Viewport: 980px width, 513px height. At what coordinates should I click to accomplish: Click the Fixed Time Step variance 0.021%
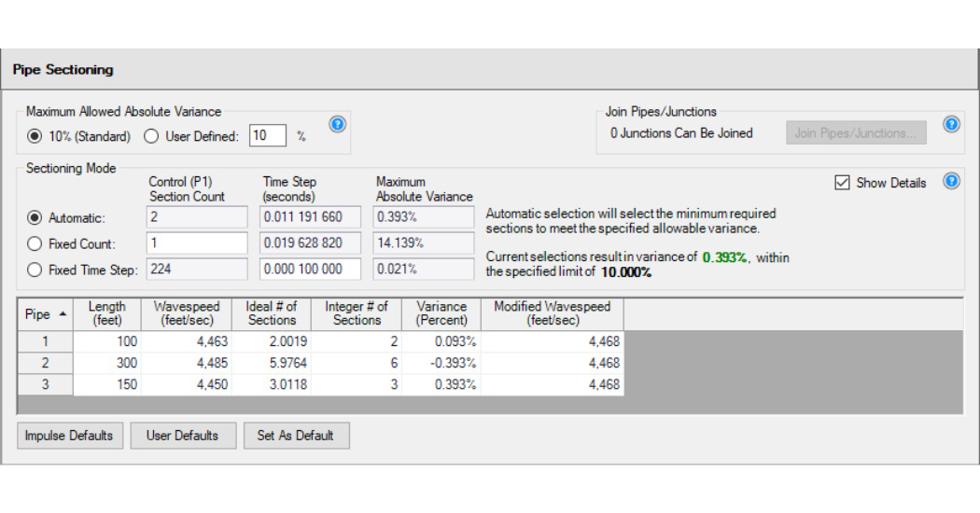coord(423,270)
